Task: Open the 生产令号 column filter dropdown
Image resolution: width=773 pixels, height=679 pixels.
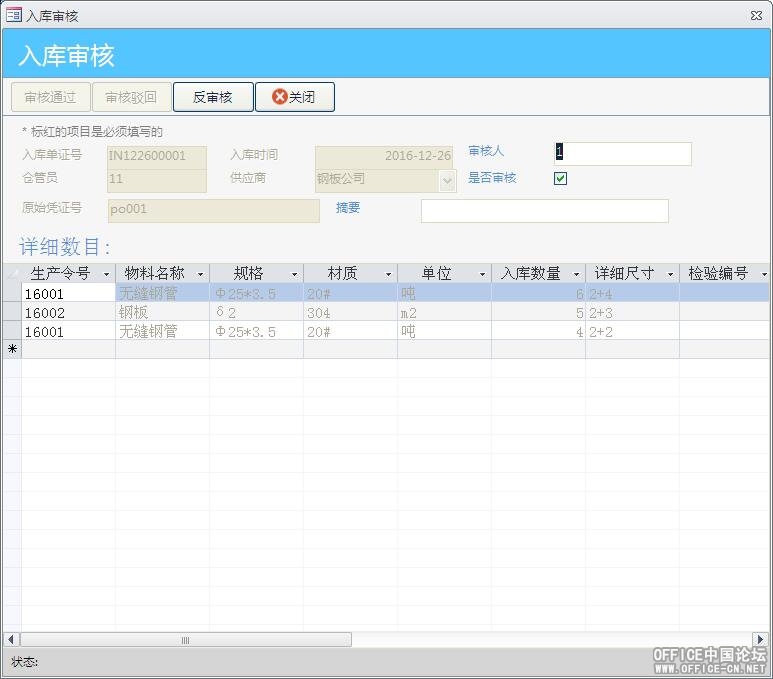Action: pos(106,274)
